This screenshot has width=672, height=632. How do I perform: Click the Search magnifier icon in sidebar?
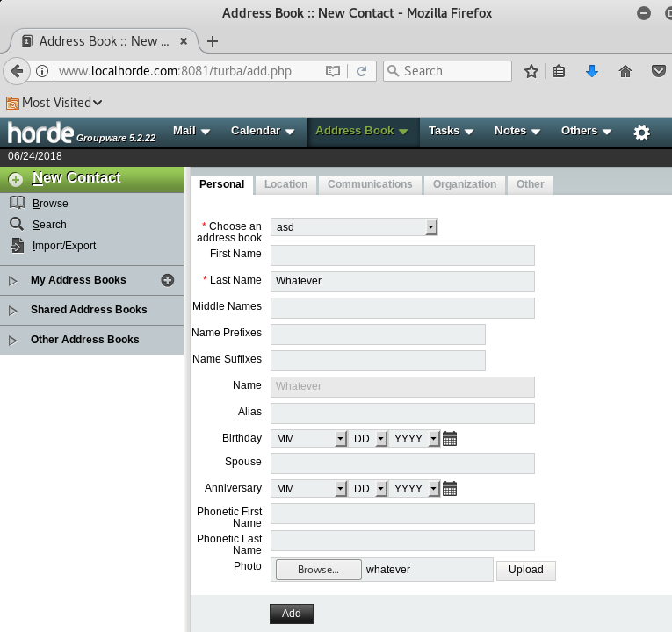point(17,224)
